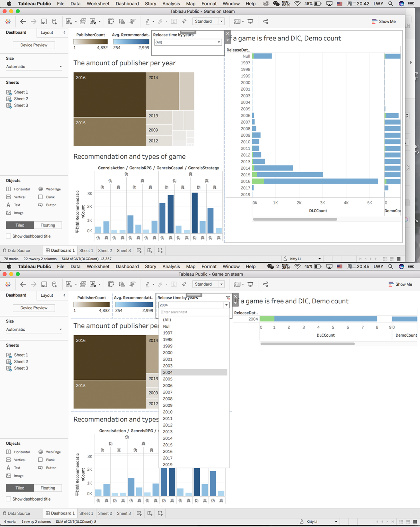Select 2010 from the open year filter list

pos(168,412)
